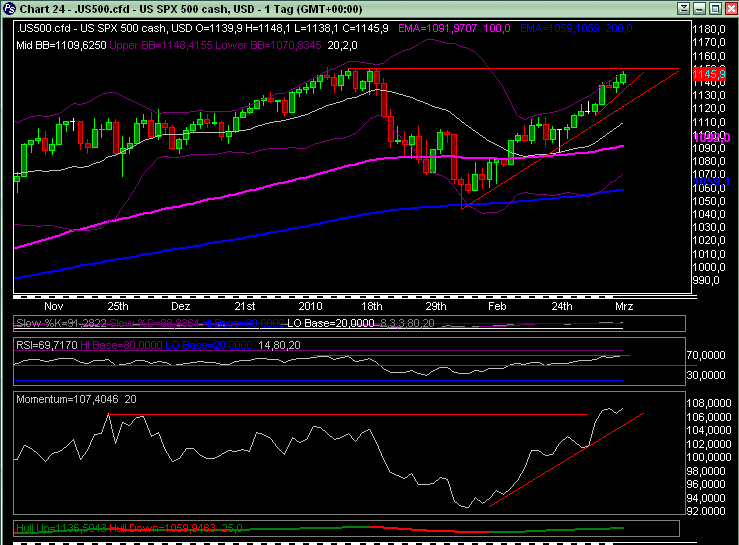Click the RSI 70,0000 scale label
This screenshot has height=545, width=739.
(x=706, y=355)
